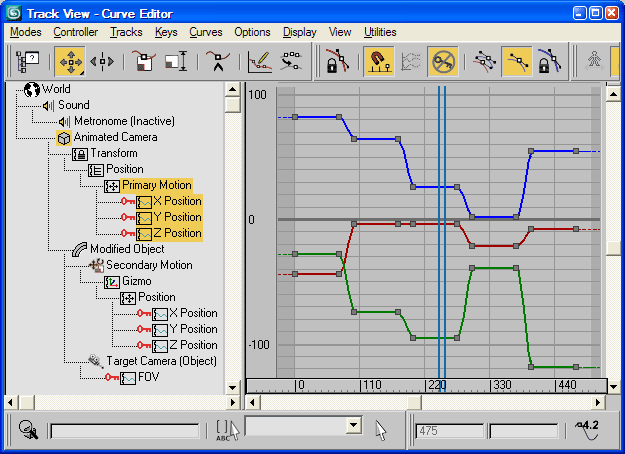The height and width of the screenshot is (454, 625).
Task: Click the key time field showing 475
Action: 450,430
